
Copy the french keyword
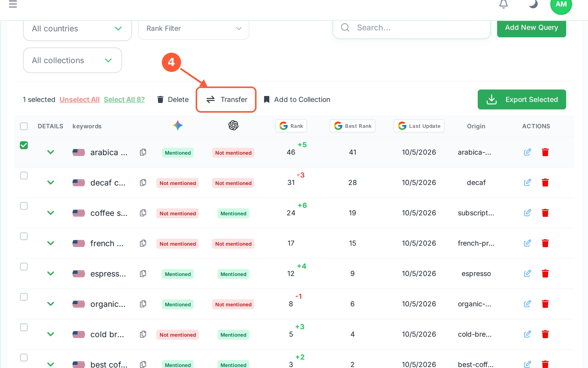tap(143, 243)
